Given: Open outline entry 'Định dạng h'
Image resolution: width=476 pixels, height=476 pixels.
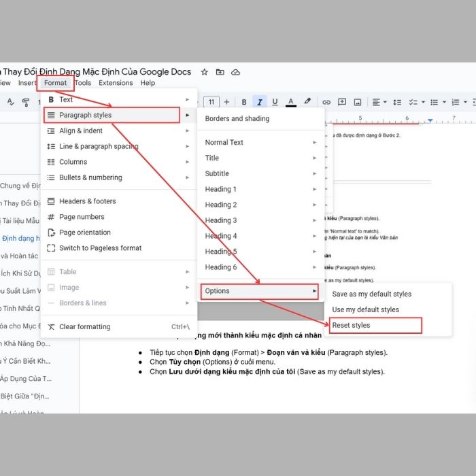Looking at the screenshot, I should point(20,238).
